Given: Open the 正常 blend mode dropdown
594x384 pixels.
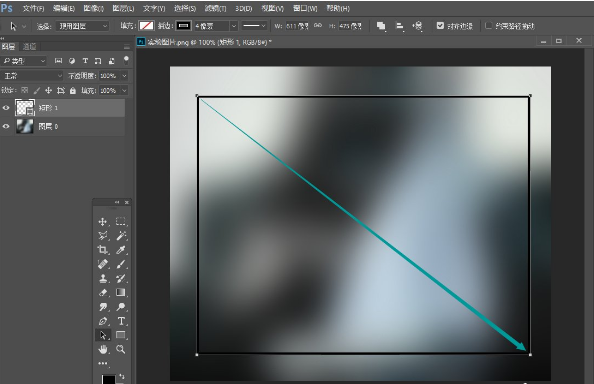Looking at the screenshot, I should pyautogui.click(x=32, y=76).
